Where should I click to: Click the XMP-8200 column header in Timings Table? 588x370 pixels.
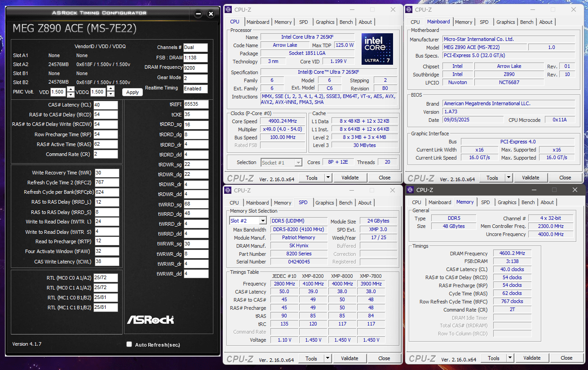tap(313, 276)
